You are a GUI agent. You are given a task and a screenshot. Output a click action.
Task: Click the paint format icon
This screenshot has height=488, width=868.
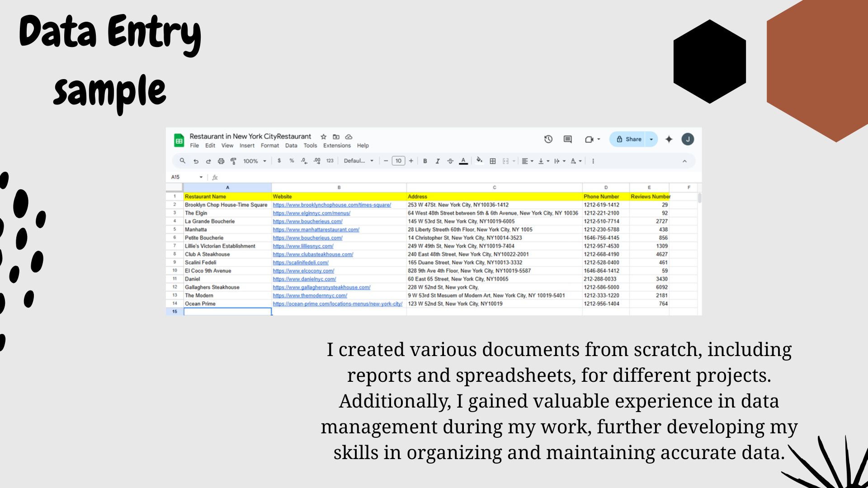233,161
